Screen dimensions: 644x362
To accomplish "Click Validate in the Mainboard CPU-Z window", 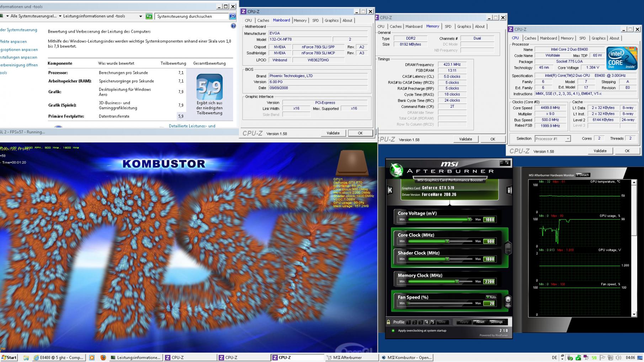I will click(333, 133).
